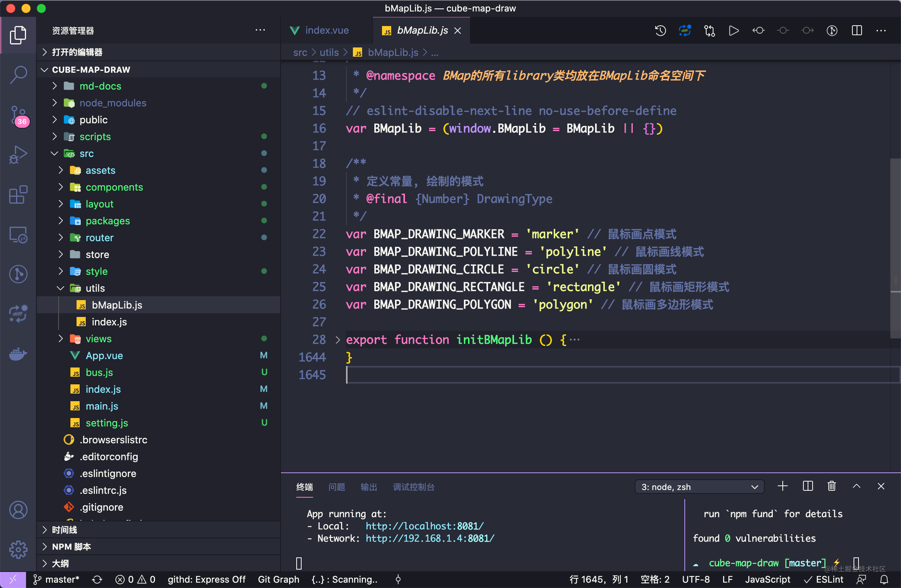Toggle githd Express Off in status bar

coord(206,580)
